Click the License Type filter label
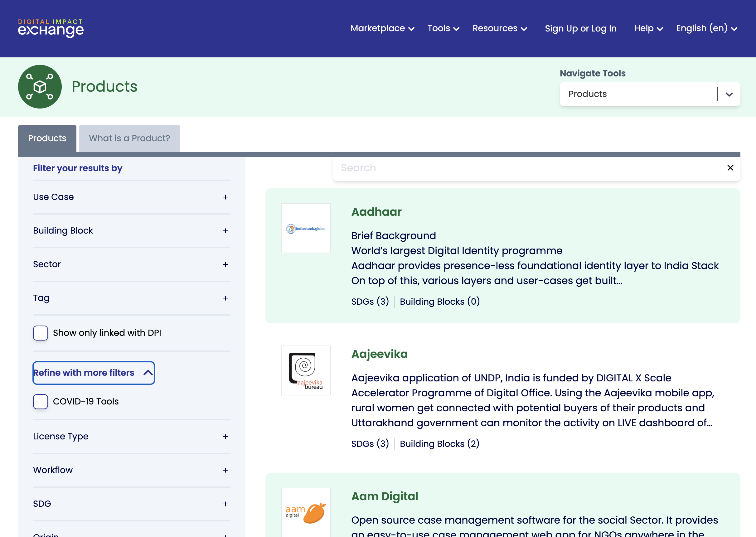This screenshot has width=756, height=537. pyautogui.click(x=61, y=437)
